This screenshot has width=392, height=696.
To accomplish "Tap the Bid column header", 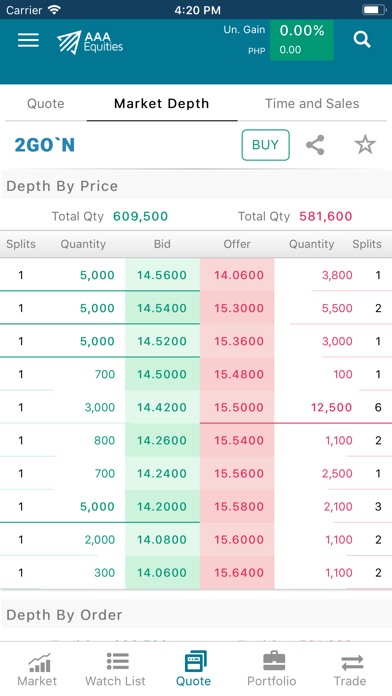I will (162, 244).
